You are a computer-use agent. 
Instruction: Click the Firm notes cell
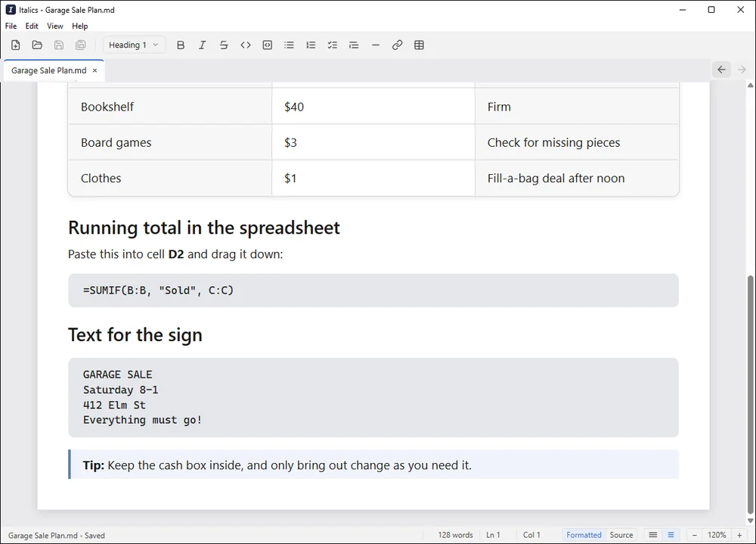[577, 107]
